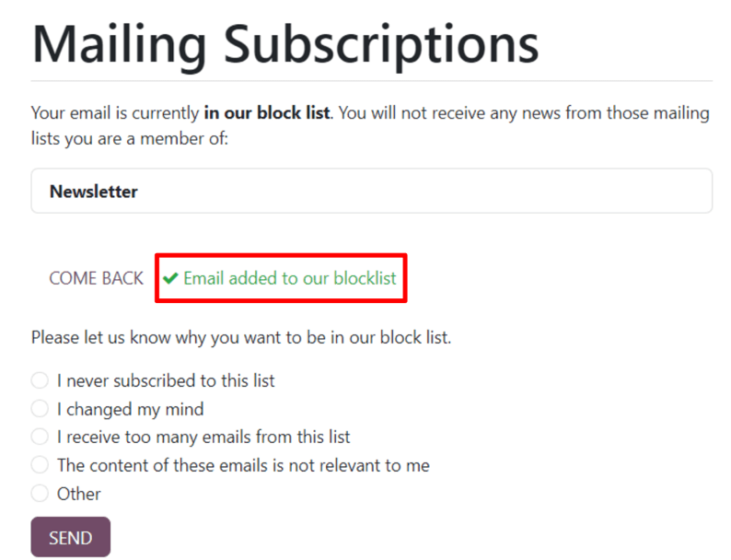Select the 'I never subscribed to this list' radio button
This screenshot has height=560, width=731.
click(x=40, y=380)
